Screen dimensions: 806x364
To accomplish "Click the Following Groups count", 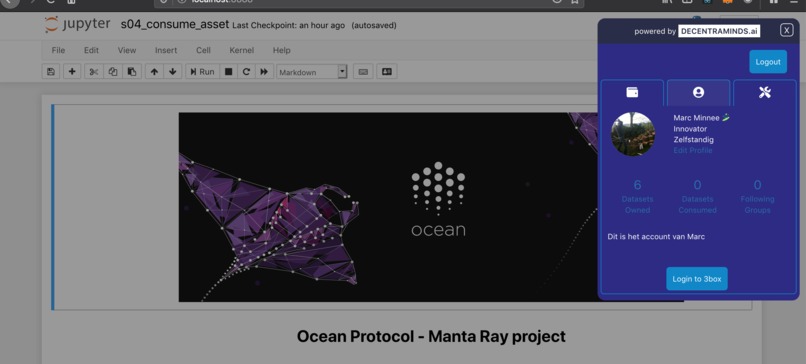I will click(x=758, y=185).
